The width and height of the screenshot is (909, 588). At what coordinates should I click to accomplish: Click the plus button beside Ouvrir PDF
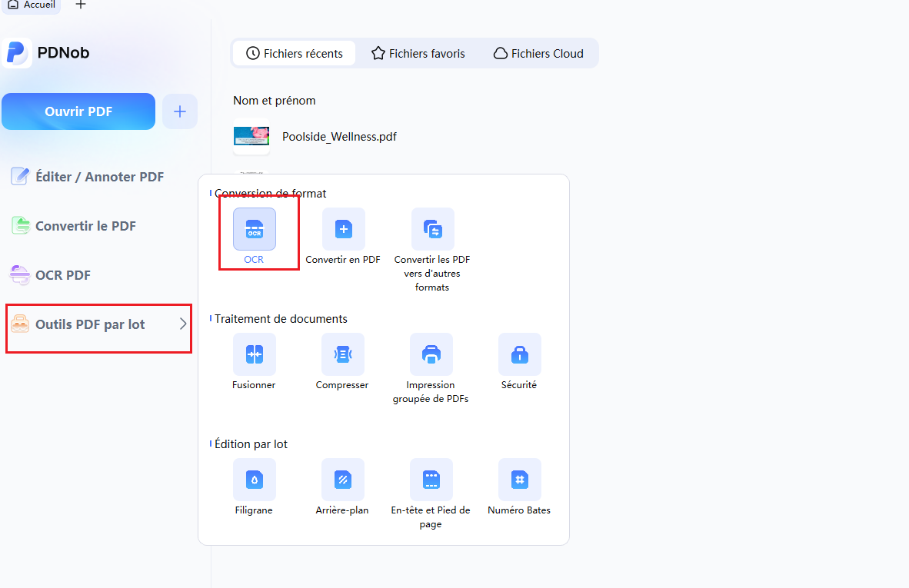(180, 111)
